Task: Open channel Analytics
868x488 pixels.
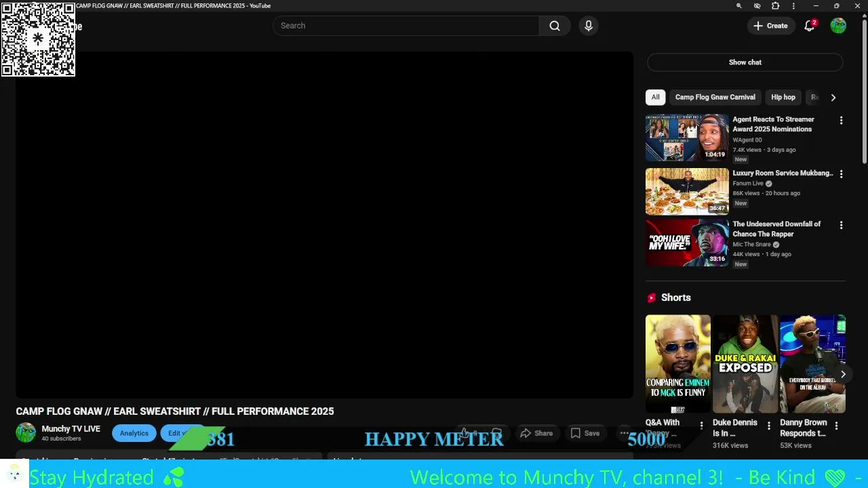Action: click(134, 433)
